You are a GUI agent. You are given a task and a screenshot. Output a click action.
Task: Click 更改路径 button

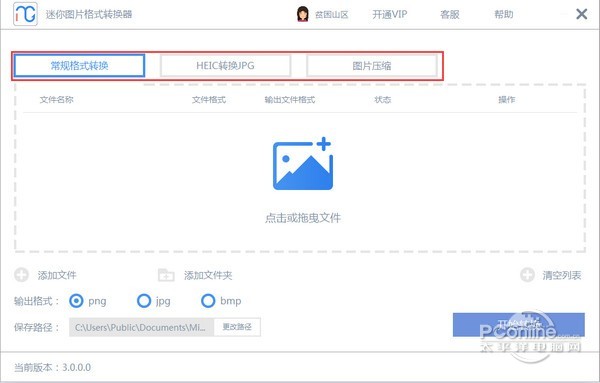click(x=237, y=327)
